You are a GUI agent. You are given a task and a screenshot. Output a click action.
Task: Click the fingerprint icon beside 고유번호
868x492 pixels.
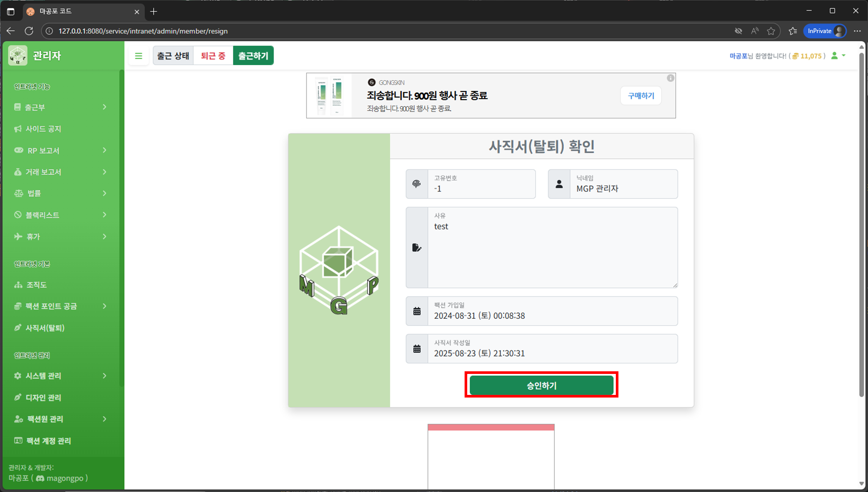click(417, 184)
